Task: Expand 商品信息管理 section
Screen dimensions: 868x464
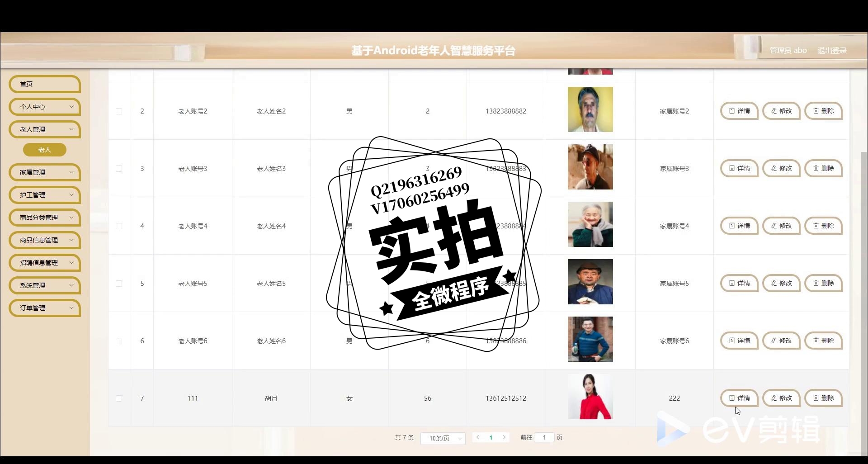Action: tap(44, 240)
